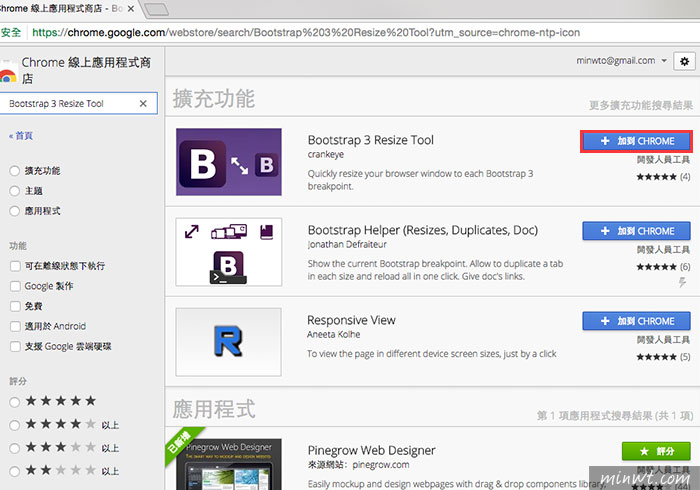Click the Jonathan Defraiteur developer name
700x490 pixels.
click(x=347, y=245)
